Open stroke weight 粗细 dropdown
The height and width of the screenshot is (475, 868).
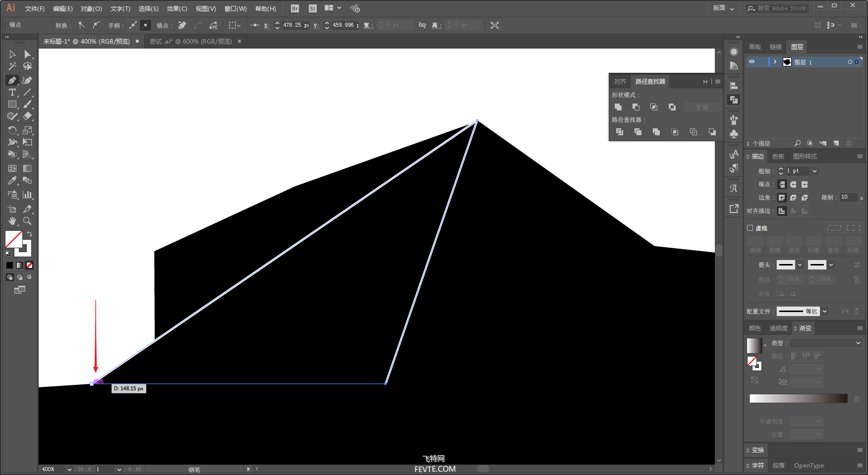point(814,171)
